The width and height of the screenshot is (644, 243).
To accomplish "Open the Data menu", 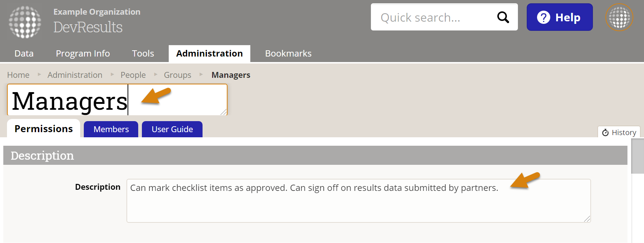I will coord(24,54).
